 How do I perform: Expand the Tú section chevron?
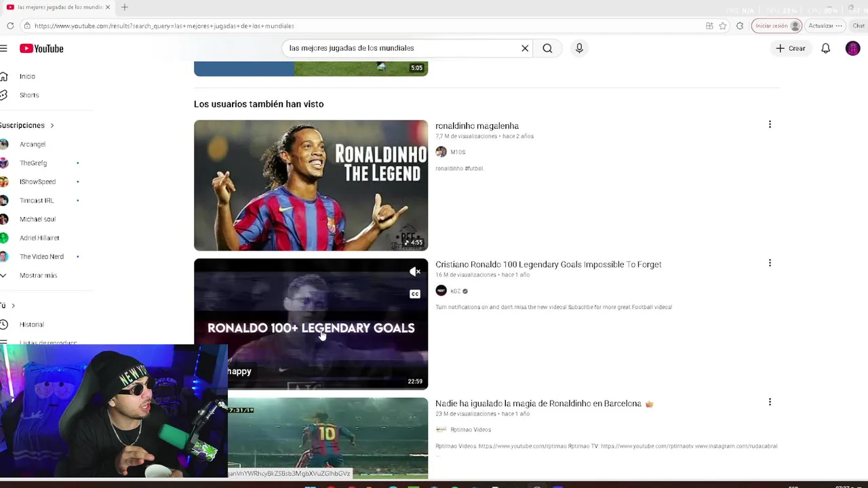coord(13,306)
